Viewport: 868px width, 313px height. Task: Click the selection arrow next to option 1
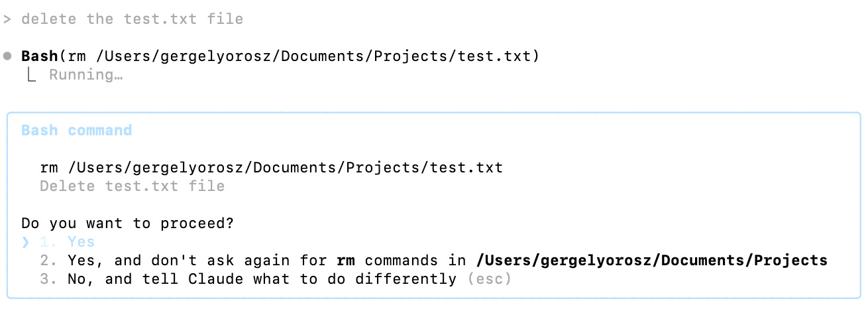[26, 243]
